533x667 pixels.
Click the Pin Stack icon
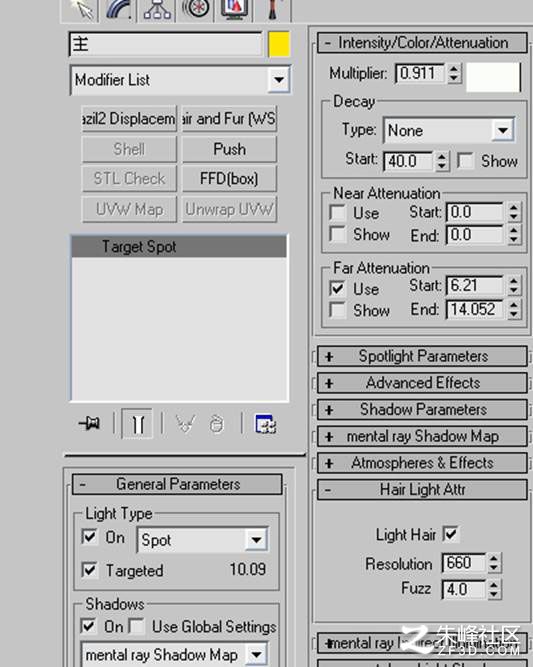click(90, 423)
